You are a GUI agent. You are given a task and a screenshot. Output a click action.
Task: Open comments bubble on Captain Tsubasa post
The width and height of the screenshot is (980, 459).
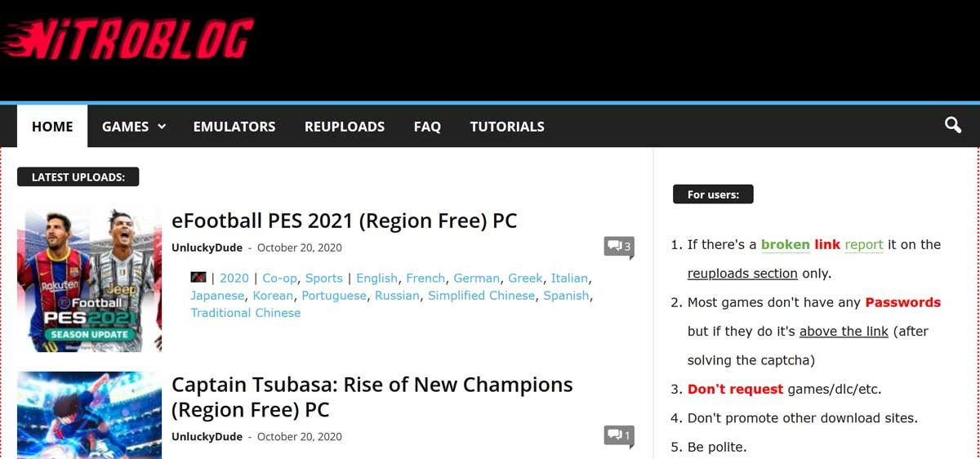(x=619, y=436)
